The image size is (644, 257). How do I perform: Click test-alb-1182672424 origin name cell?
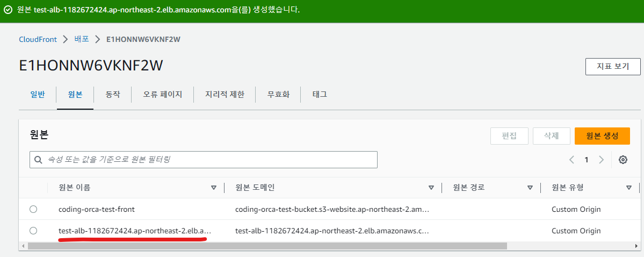click(x=135, y=231)
